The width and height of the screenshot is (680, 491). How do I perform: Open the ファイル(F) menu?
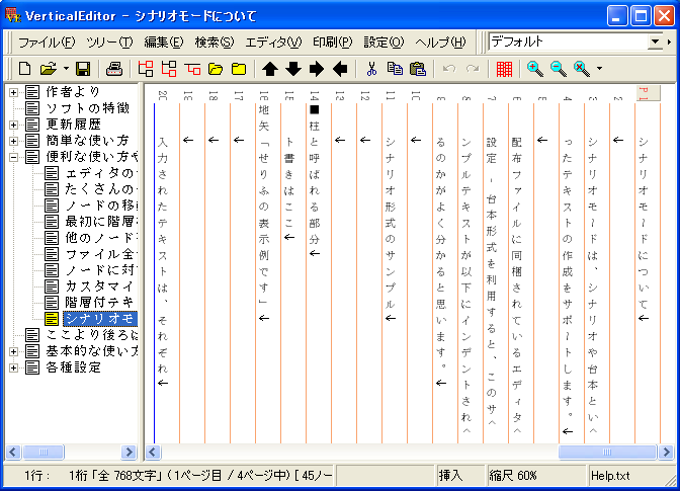point(46,42)
